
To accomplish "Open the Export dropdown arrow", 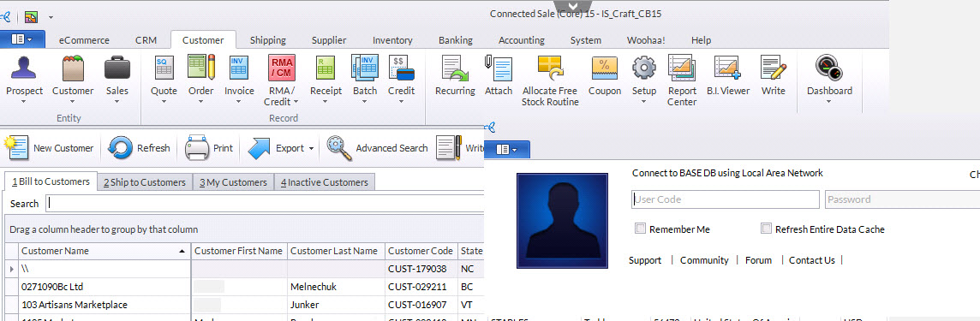I will tap(311, 149).
